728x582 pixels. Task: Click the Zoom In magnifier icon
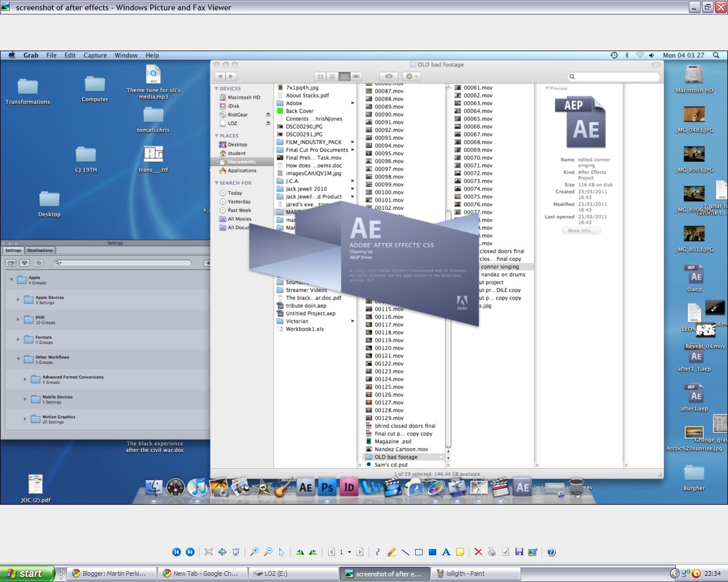[254, 552]
